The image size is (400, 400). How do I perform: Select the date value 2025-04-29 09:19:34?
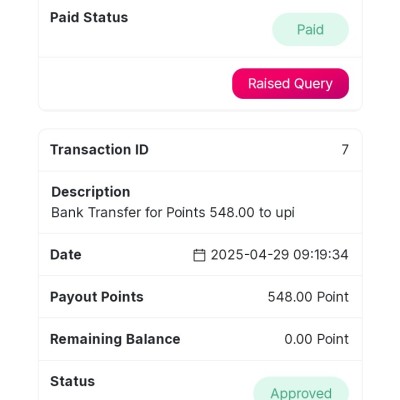coord(280,255)
